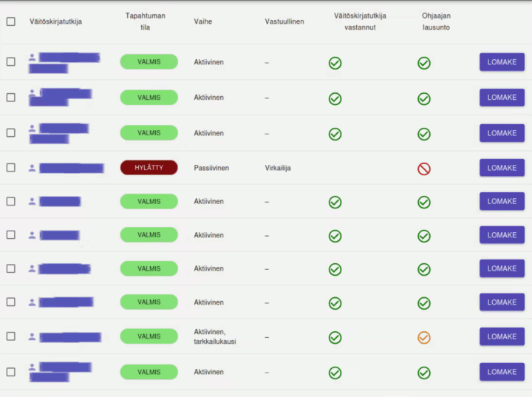Image resolution: width=532 pixels, height=397 pixels.
Task: Click the Vaihe column header
Action: click(202, 21)
